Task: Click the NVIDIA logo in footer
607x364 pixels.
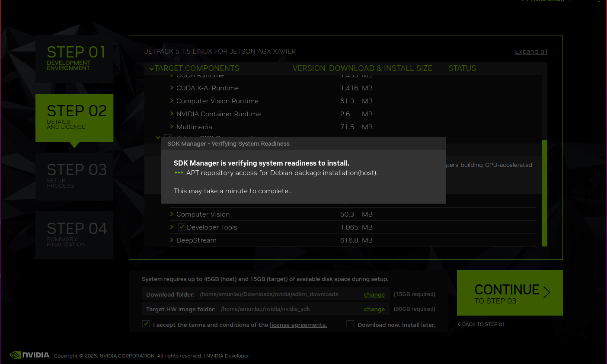Action: click(30, 355)
